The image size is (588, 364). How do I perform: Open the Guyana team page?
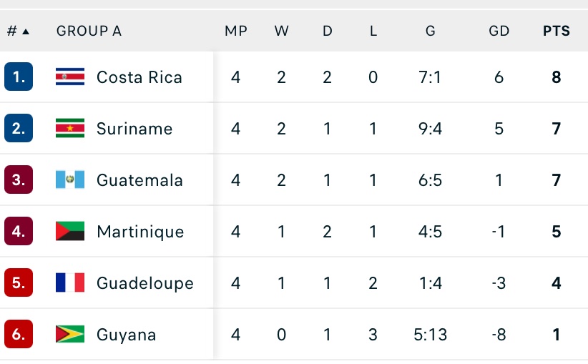click(127, 335)
